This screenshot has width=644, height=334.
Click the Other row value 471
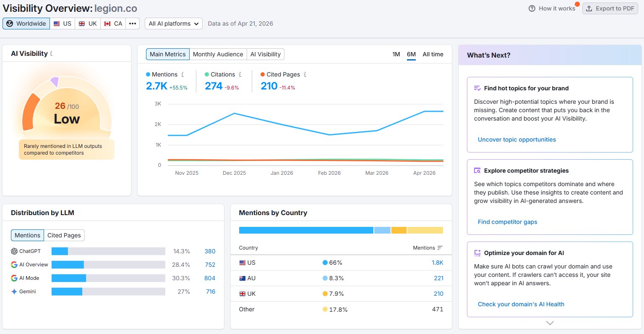438,309
